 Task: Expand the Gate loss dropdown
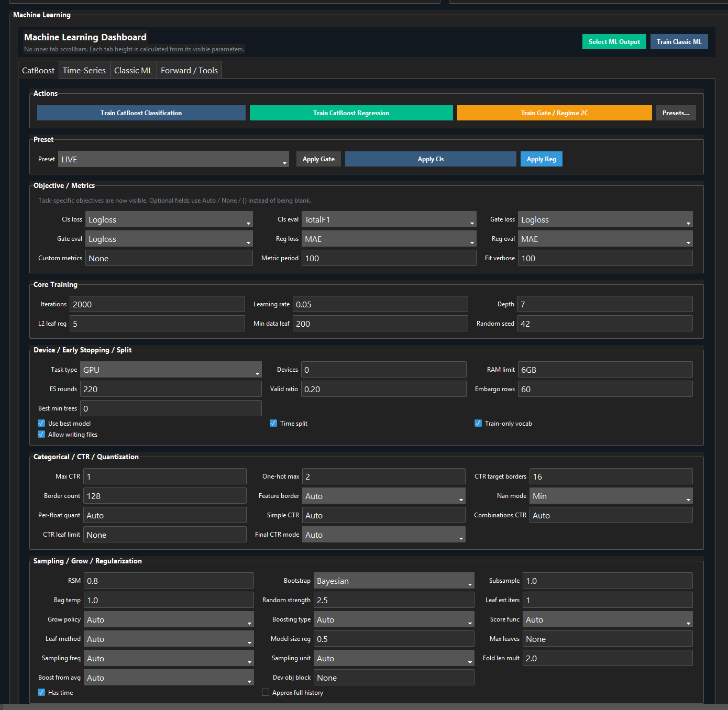605,219
